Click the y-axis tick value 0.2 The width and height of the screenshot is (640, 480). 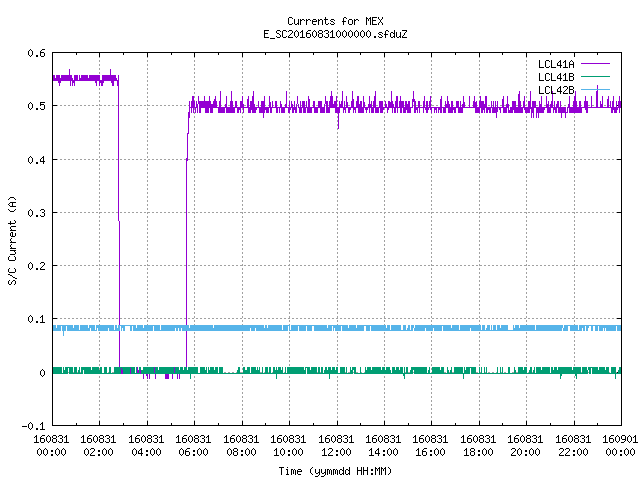click(36, 266)
